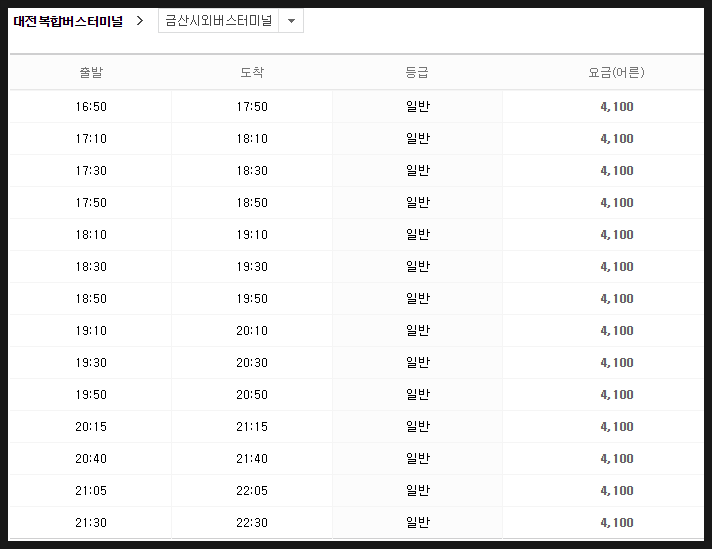Viewport: 712px width, 549px height.
Task: Select the 16:50 departure row
Action: 356,107
